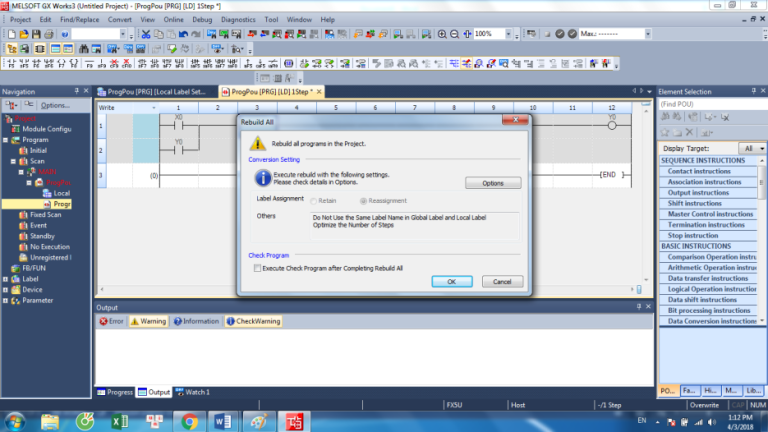This screenshot has width=768, height=432.
Task: Click the Cut scissors icon
Action: point(146,34)
